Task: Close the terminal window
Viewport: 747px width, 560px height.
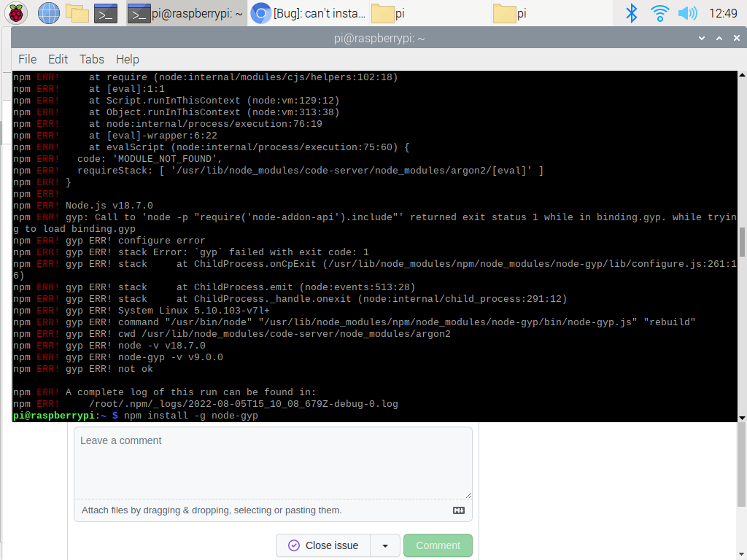Action: pos(737,38)
